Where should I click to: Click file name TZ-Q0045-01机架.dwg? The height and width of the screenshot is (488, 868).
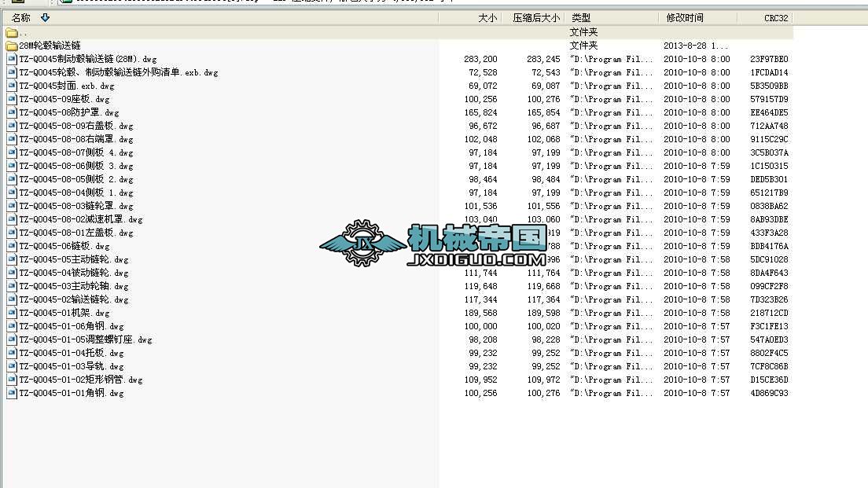tap(64, 313)
